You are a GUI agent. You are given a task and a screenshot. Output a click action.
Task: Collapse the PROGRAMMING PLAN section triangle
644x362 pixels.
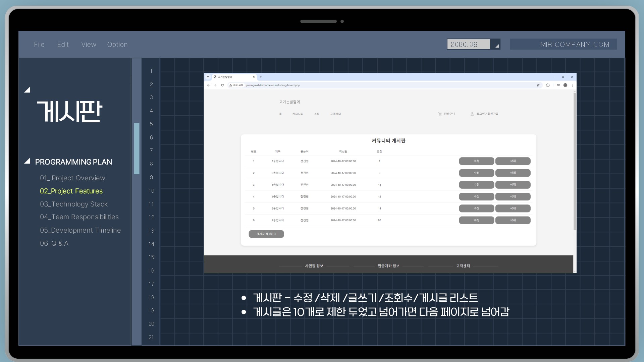[x=27, y=161]
